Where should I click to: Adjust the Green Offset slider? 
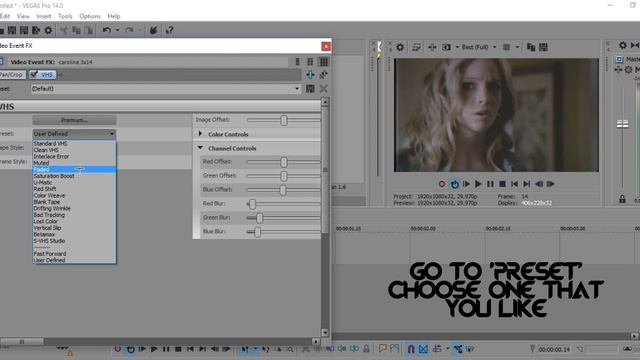[284, 176]
